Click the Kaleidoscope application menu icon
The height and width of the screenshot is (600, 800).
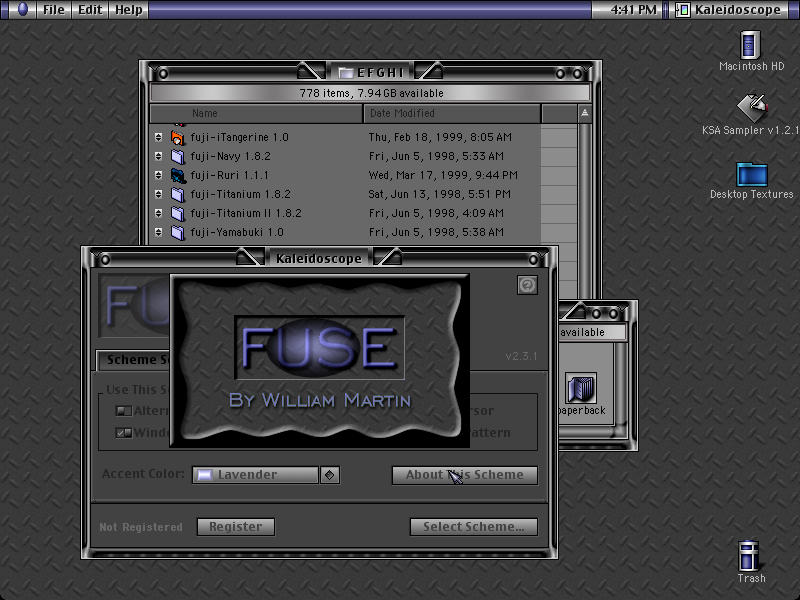[683, 10]
